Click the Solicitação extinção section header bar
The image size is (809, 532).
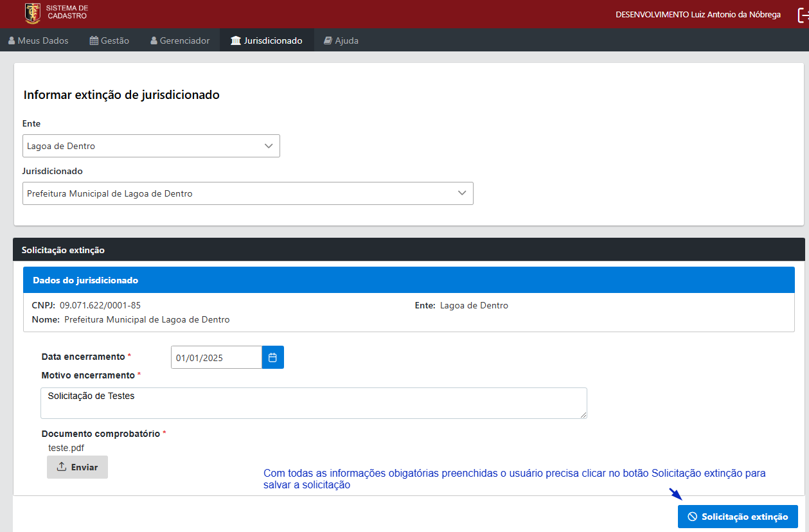point(409,249)
